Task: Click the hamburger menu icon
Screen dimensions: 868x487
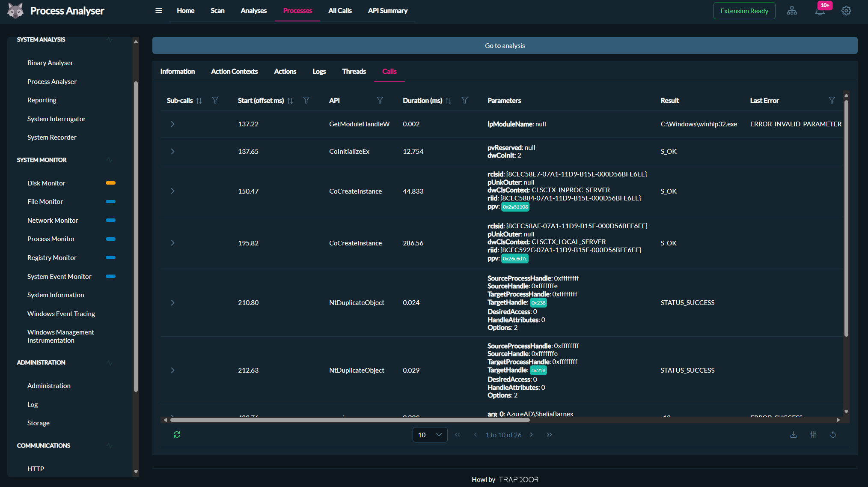Action: pos(159,11)
